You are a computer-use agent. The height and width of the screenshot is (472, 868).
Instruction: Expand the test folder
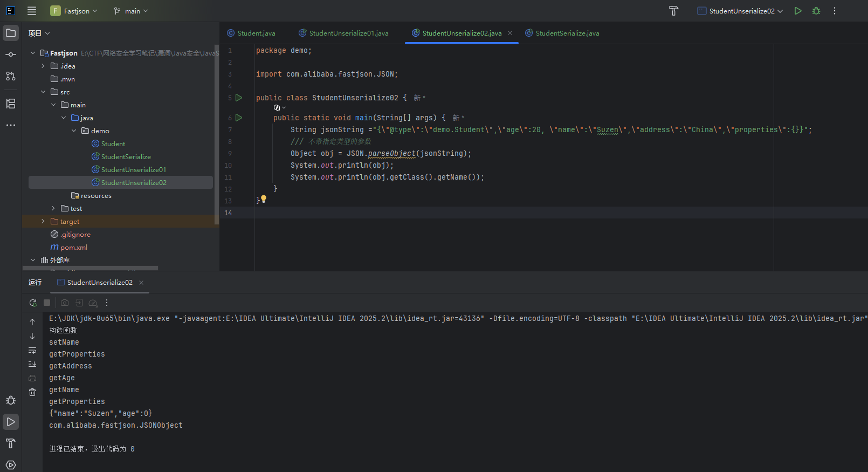[x=53, y=208]
